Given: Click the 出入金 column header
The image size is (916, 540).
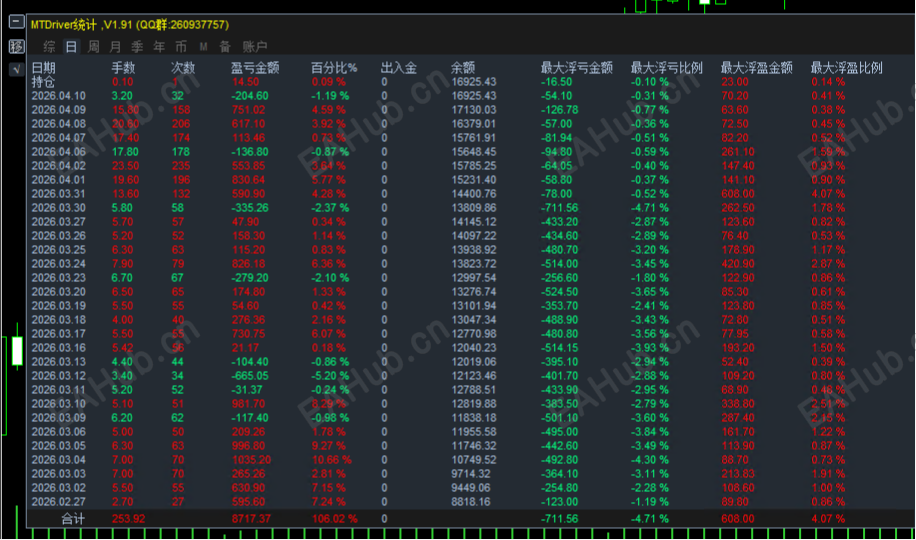Looking at the screenshot, I should [x=398, y=68].
